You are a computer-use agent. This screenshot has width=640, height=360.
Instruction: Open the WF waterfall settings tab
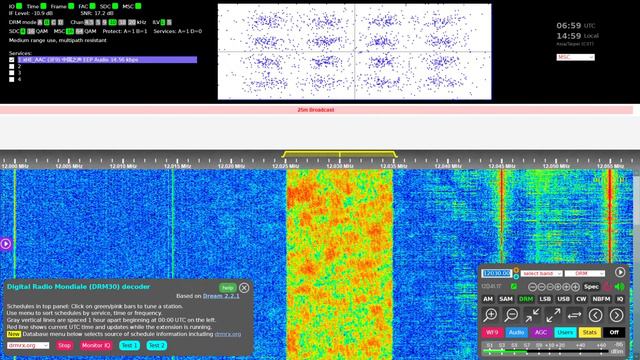coord(492,332)
